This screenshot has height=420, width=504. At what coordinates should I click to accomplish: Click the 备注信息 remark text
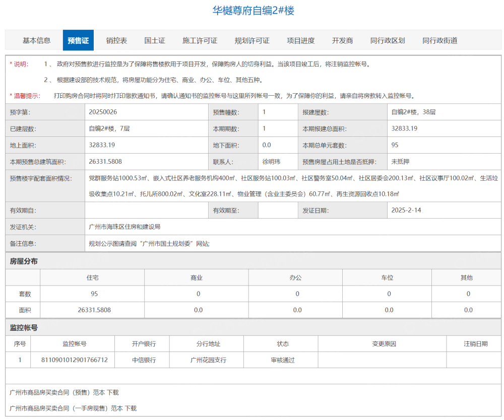(149, 244)
